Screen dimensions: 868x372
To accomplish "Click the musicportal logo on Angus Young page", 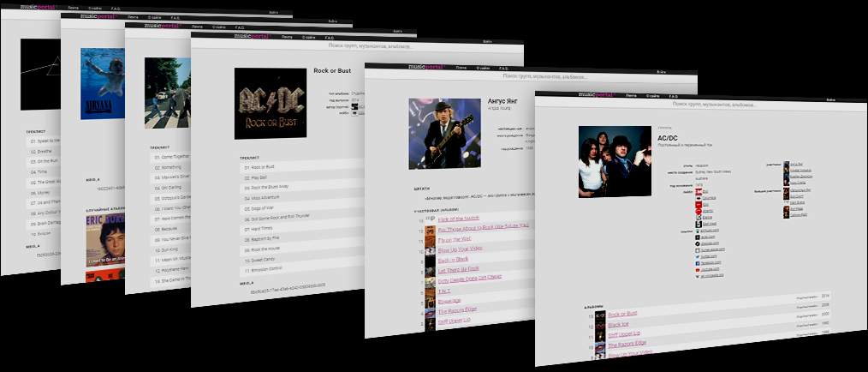I will click(x=426, y=67).
